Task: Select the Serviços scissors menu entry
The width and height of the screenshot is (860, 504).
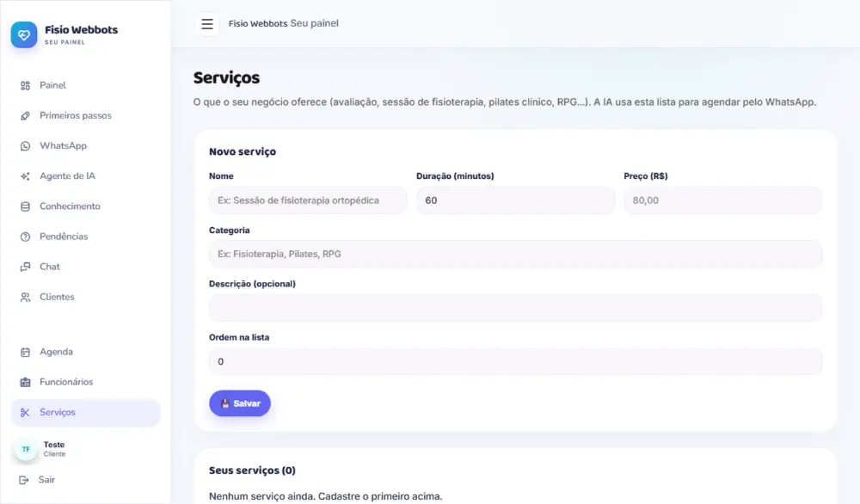Action: [85, 413]
